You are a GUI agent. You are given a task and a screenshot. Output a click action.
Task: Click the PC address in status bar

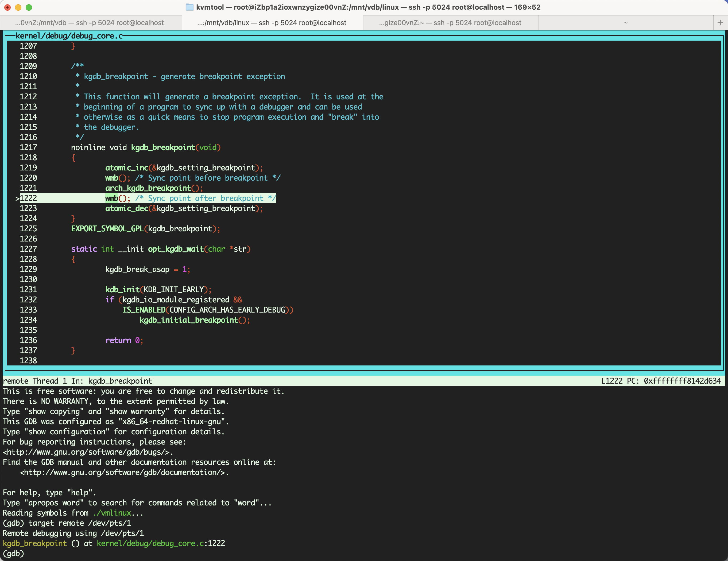click(682, 381)
